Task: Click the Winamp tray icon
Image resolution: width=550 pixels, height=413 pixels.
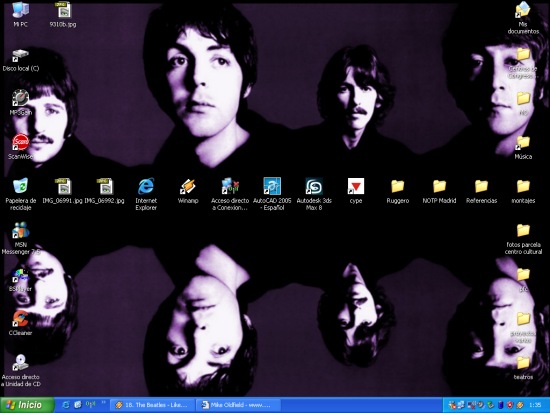Action: coord(520,405)
